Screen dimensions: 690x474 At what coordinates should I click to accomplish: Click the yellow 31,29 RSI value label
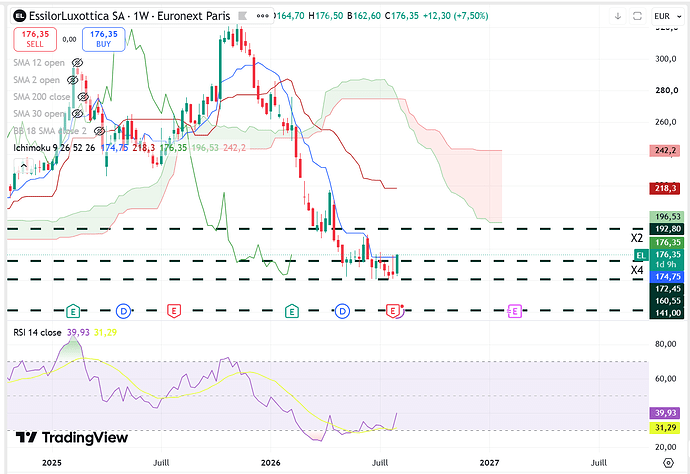click(665, 427)
